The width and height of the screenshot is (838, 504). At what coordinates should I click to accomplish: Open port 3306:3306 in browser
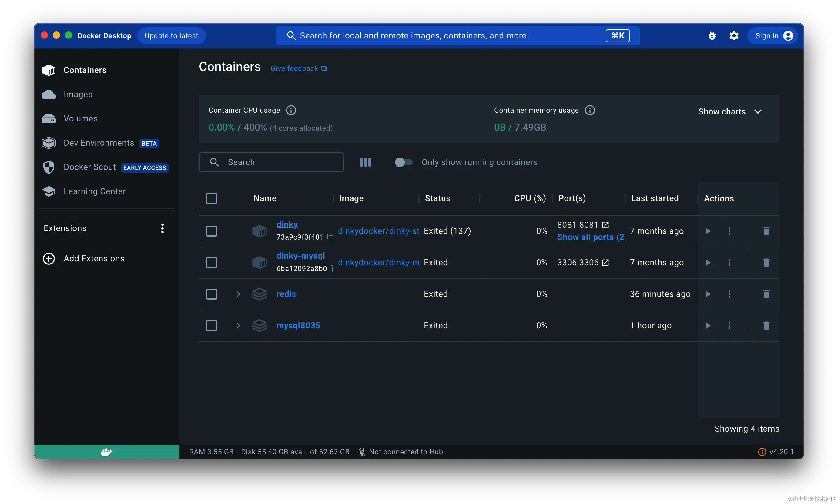(605, 263)
